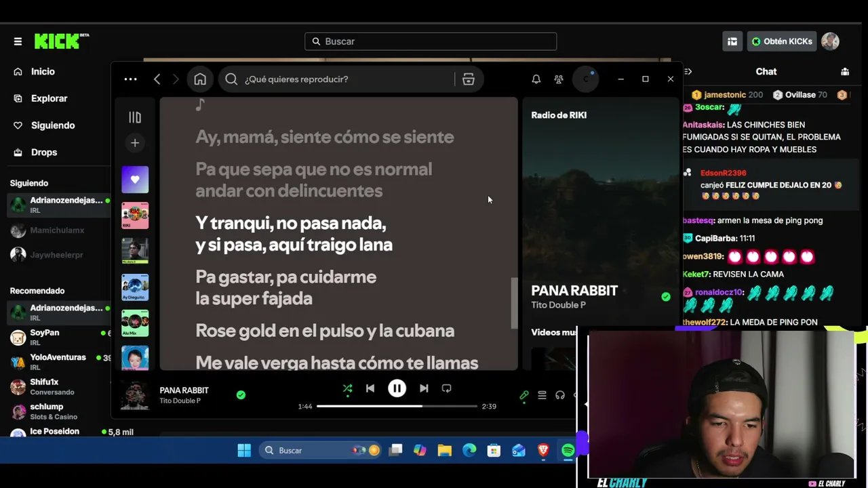Open the Kick user avatar menu

tap(830, 41)
